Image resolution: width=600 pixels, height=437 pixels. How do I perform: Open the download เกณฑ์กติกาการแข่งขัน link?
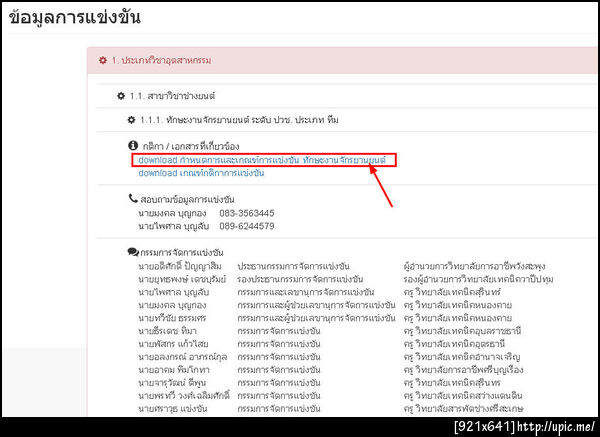pos(201,173)
